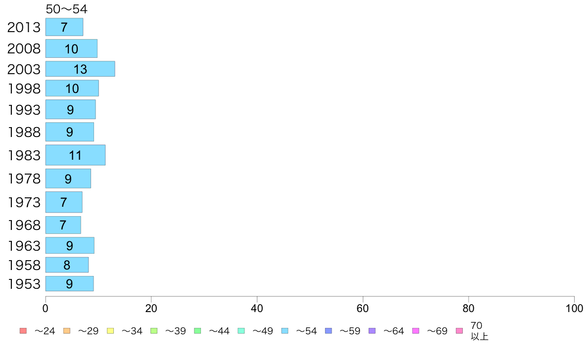
Task: Click the ~34 yellow legend swatch
Action: [x=110, y=331]
